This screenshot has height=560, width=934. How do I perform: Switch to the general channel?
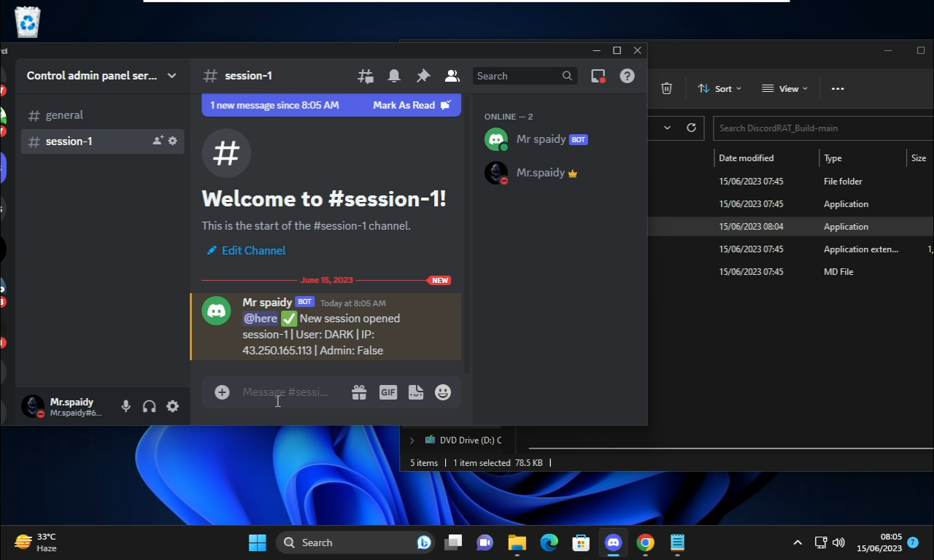102,115
